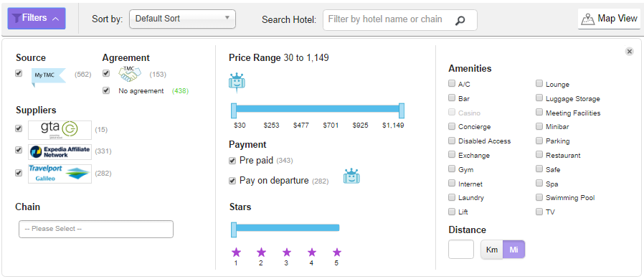Image resolution: width=644 pixels, height=279 pixels.
Task: Click the My TMC source flag icon
Action: [x=49, y=75]
